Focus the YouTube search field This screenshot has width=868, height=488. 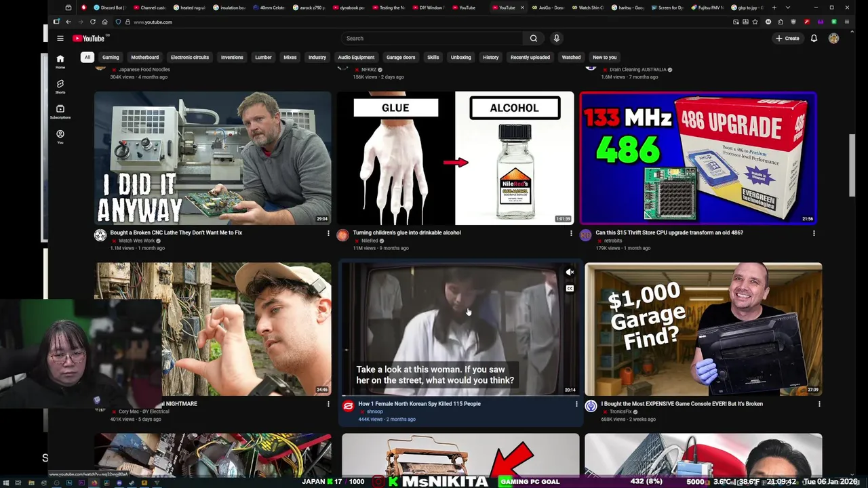pyautogui.click(x=433, y=39)
